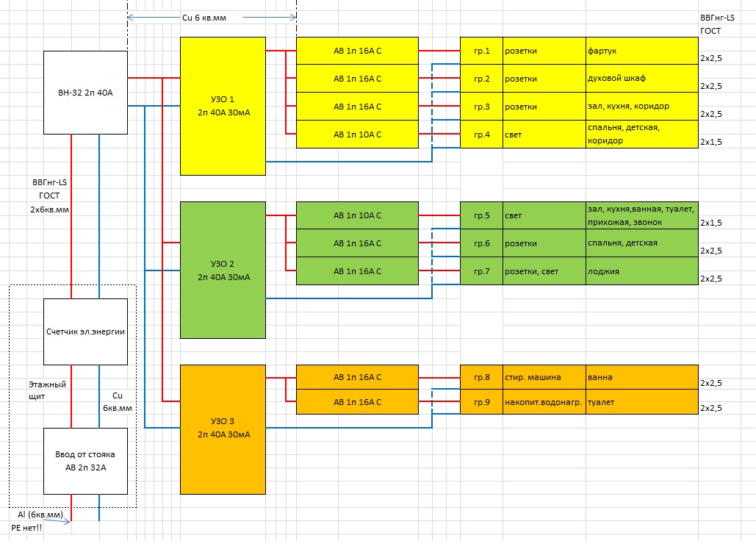The image size is (756, 541).
Task: Select the ВН-32 2п 40А switch box
Action: point(85,93)
